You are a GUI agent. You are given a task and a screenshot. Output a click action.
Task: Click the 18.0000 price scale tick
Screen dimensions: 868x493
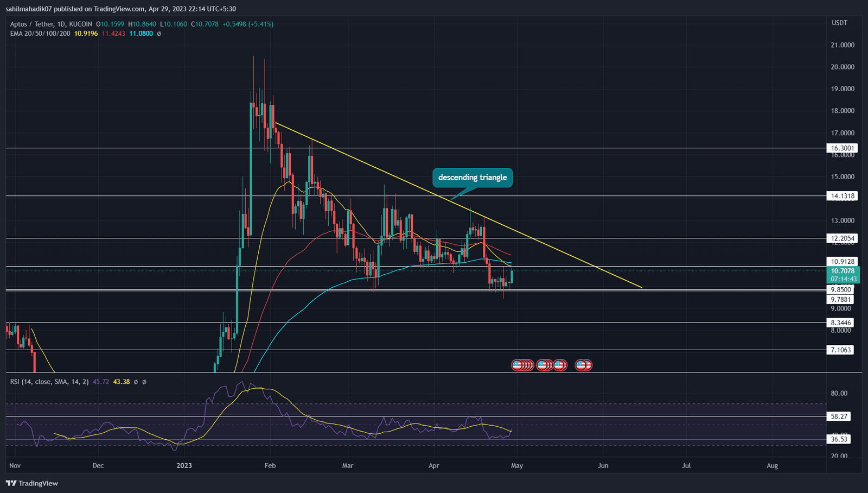[843, 111]
